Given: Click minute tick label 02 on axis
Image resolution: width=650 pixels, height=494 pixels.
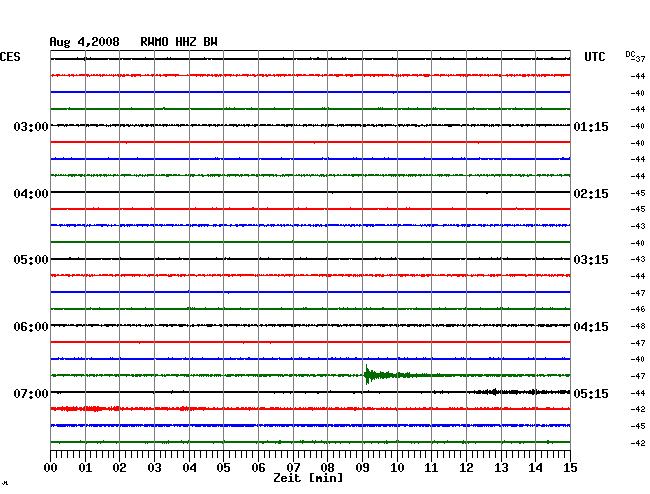Looking at the screenshot, I should (x=119, y=467).
